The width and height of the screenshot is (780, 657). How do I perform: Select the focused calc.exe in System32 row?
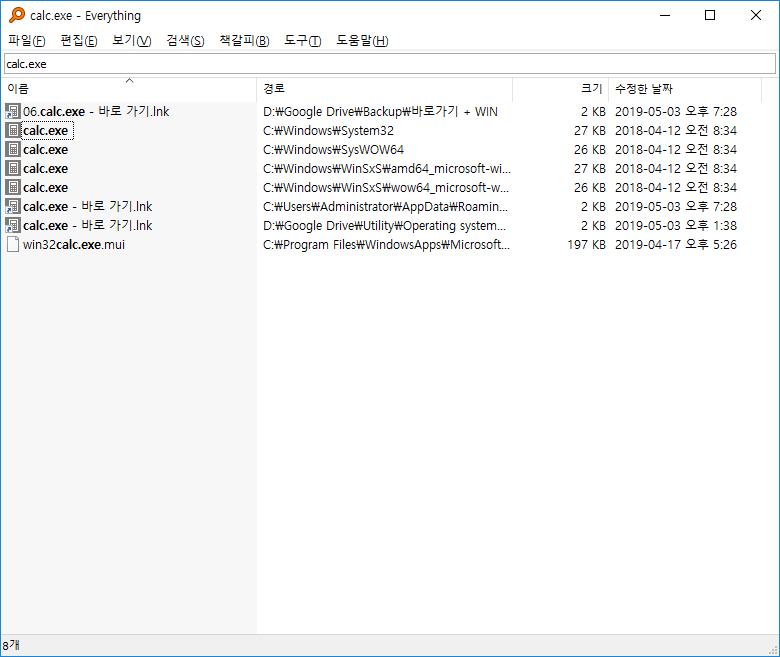point(46,130)
